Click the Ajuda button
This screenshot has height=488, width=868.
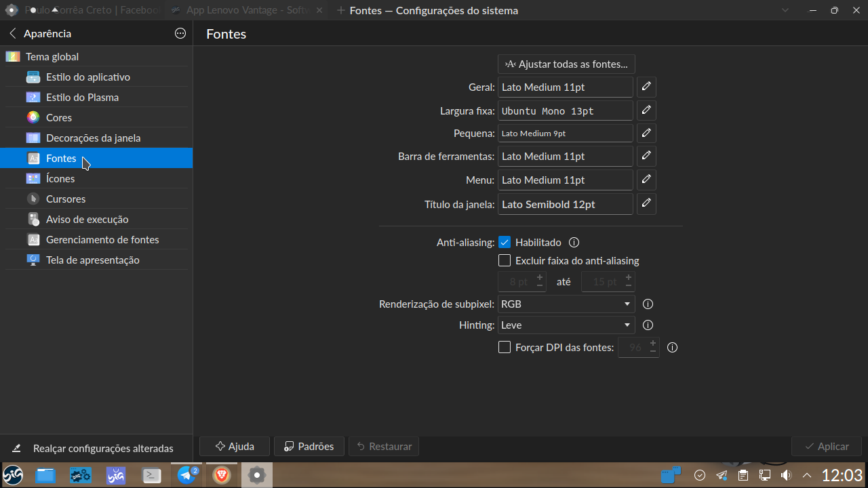[x=234, y=446]
